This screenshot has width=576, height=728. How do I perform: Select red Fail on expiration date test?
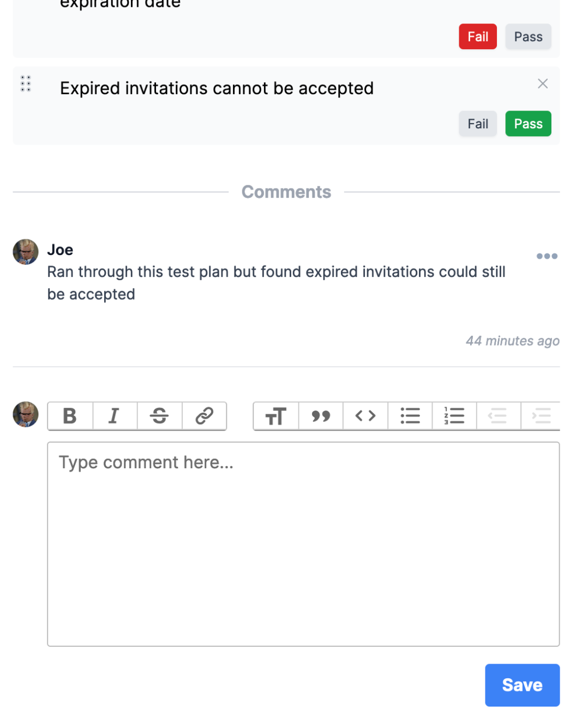click(478, 37)
